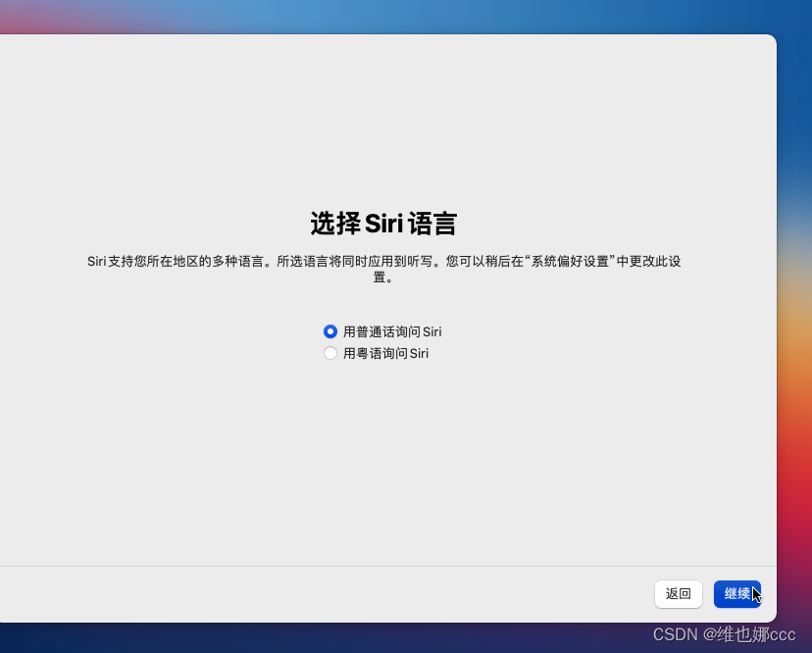
Task: Click the 返回 button
Action: [x=678, y=594]
